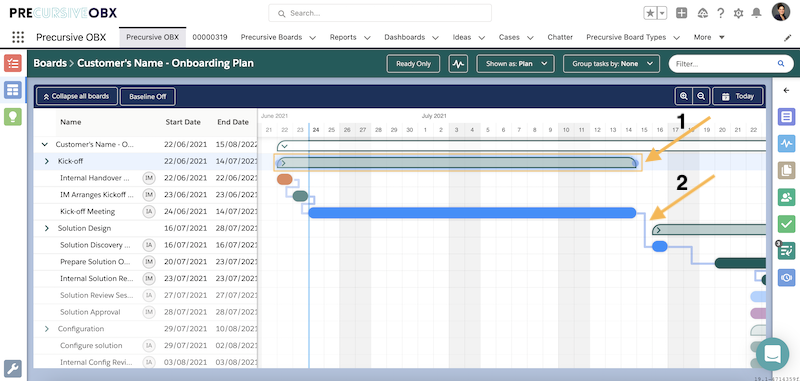Expand the Precursive Boards tab menu
Viewport: 800px width, 381px height.
click(313, 38)
